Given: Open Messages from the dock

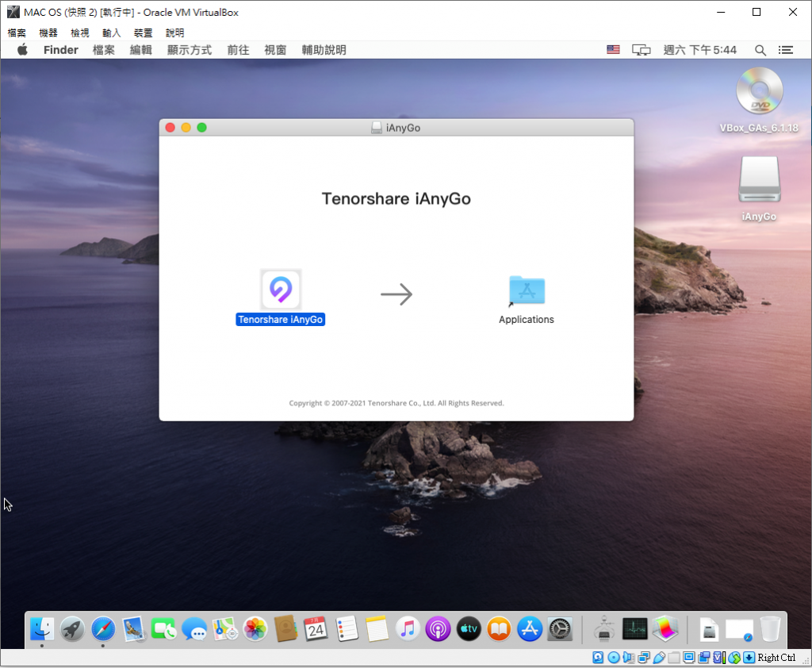Looking at the screenshot, I should tap(195, 629).
